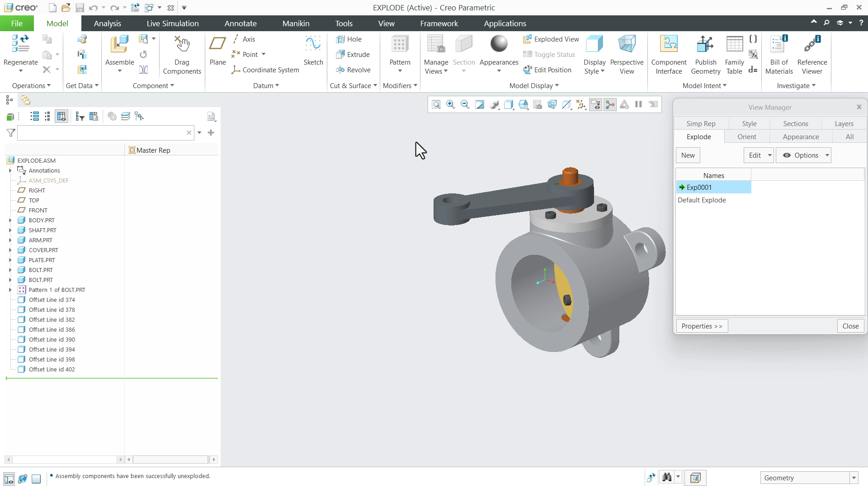Open the Annotate ribbon tab
This screenshot has height=488, width=868.
[241, 23]
